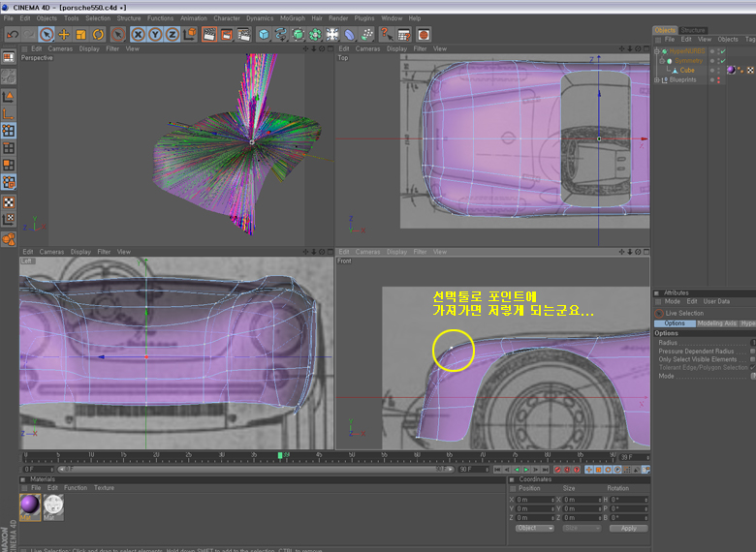Open Render Settings icon
The height and width of the screenshot is (552, 756).
(244, 35)
